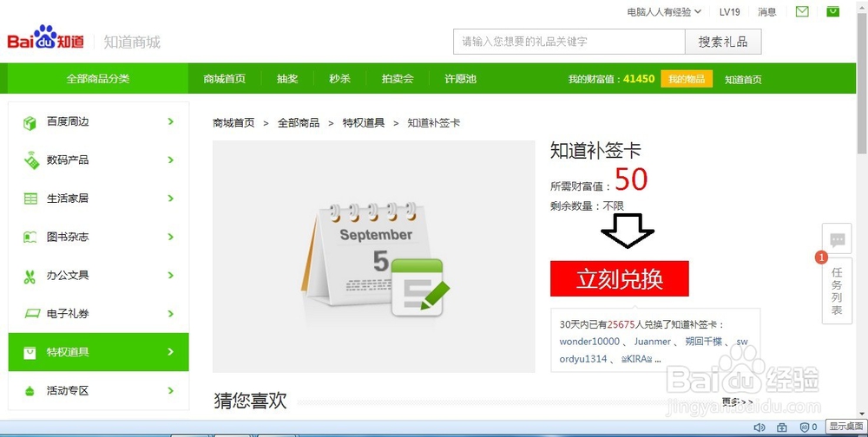
Task: Click the 电子礼券 voucher icon
Action: [x=32, y=314]
